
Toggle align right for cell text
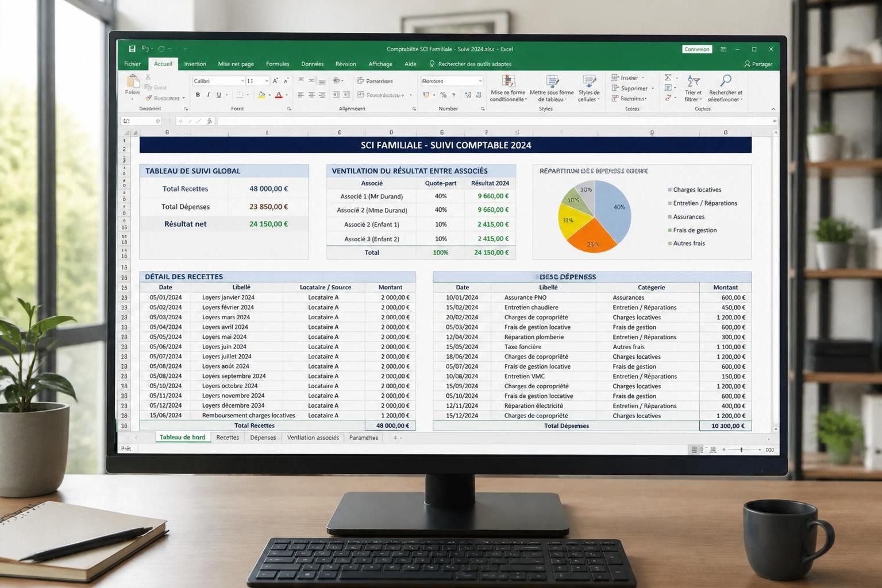(x=322, y=95)
